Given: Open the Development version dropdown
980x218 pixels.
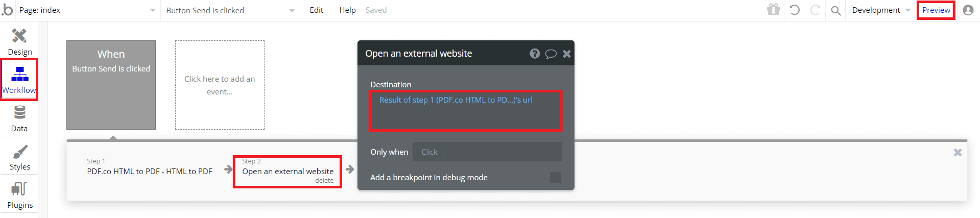Looking at the screenshot, I should point(881,10).
